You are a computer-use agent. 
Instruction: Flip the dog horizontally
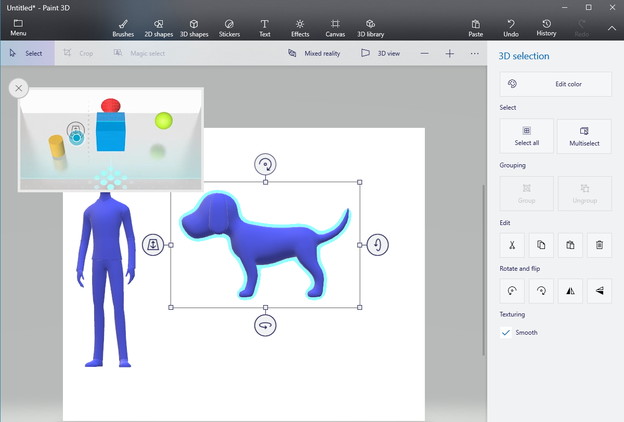569,291
